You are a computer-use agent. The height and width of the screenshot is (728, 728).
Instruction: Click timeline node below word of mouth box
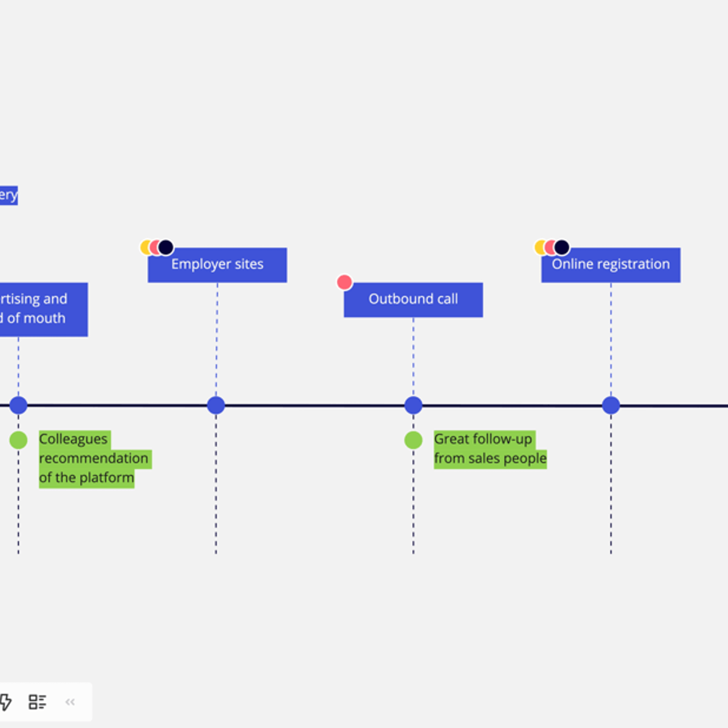[18, 405]
